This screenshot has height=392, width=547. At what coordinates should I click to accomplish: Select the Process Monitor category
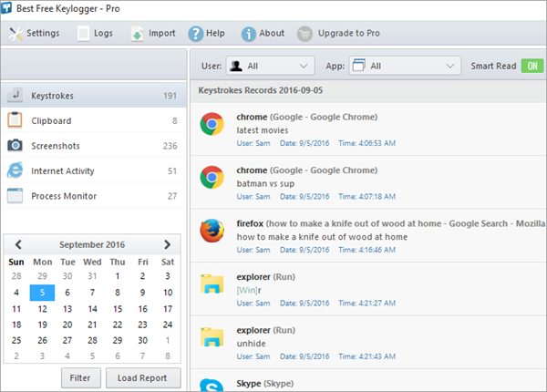[94, 196]
